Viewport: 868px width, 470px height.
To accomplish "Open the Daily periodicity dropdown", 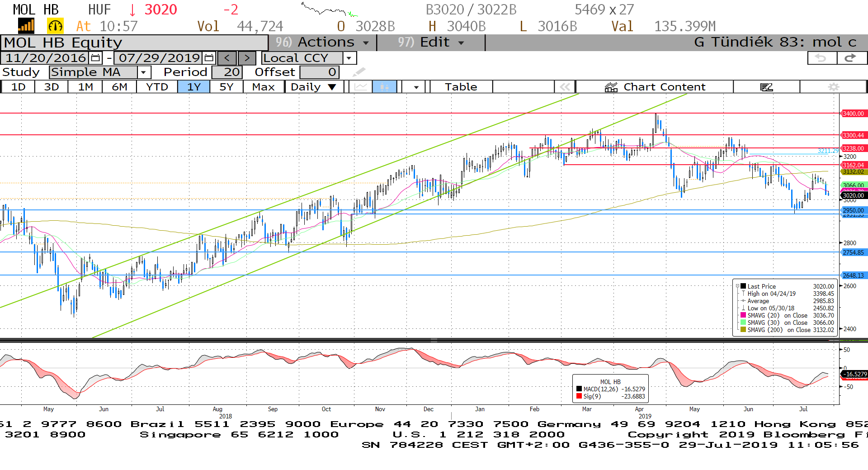I will tap(314, 87).
